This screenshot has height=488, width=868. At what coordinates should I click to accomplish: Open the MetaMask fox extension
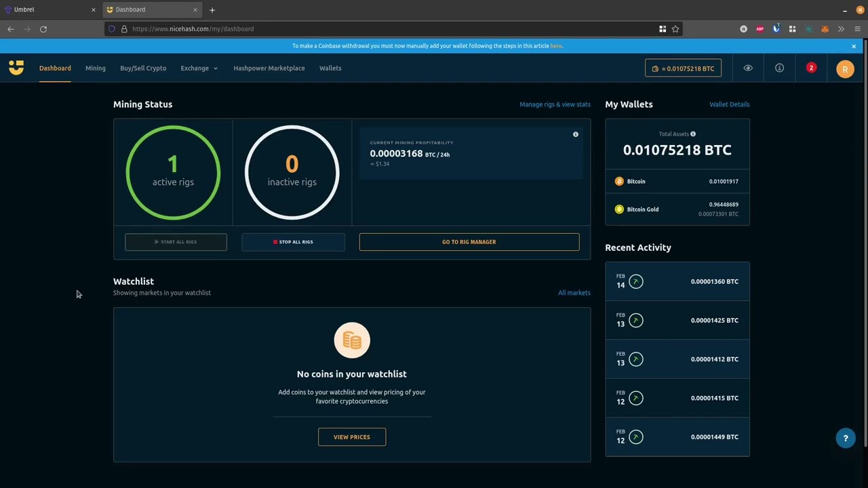pos(825,29)
